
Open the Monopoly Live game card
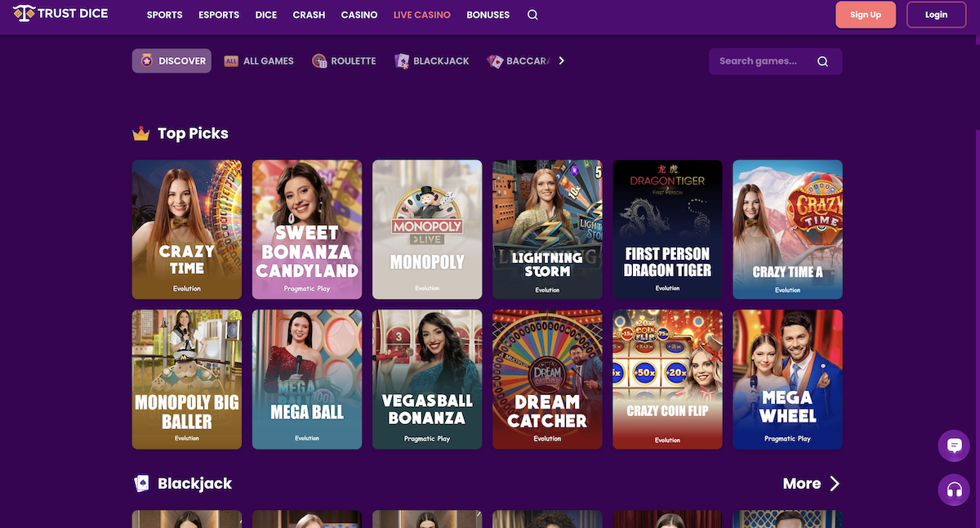click(x=427, y=230)
